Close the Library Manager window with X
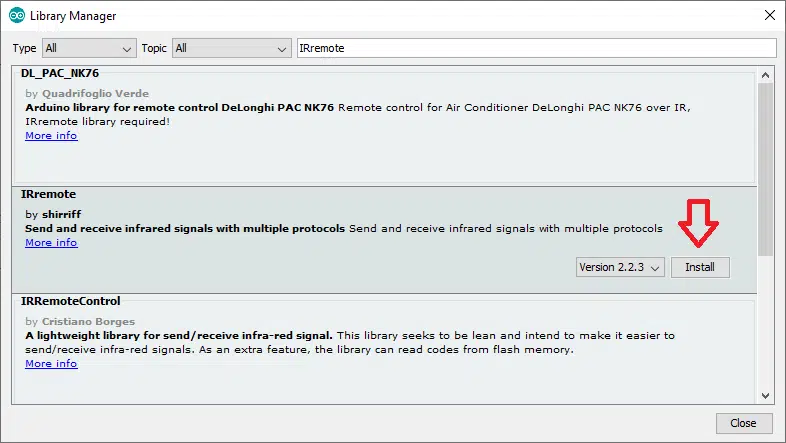The image size is (786, 443). (x=770, y=16)
